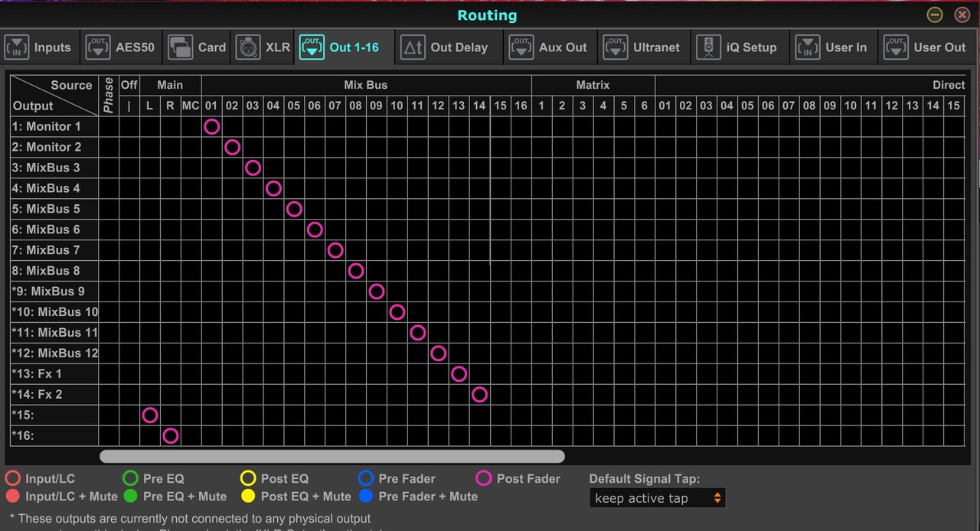Select the Input/LC + Mute filled circle

[13, 497]
